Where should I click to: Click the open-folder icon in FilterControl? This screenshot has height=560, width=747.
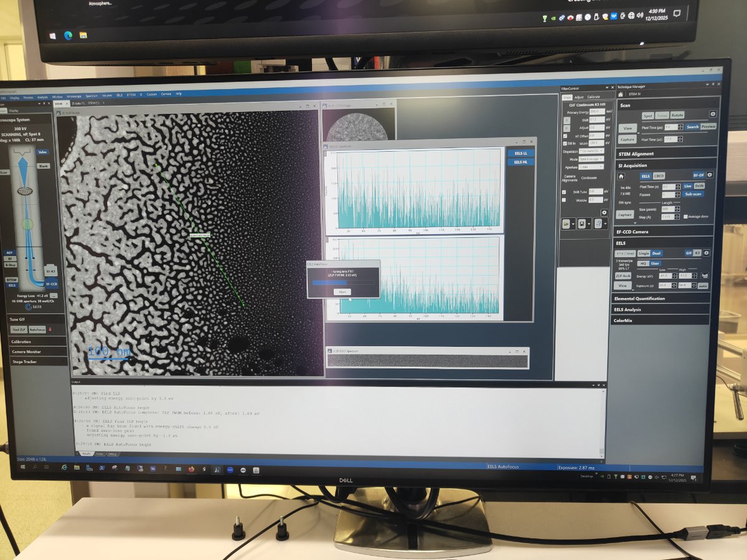pyautogui.click(x=566, y=223)
